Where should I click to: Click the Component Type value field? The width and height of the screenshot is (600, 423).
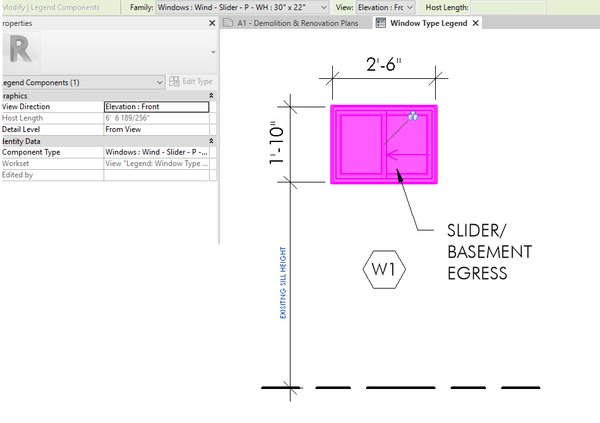click(157, 152)
